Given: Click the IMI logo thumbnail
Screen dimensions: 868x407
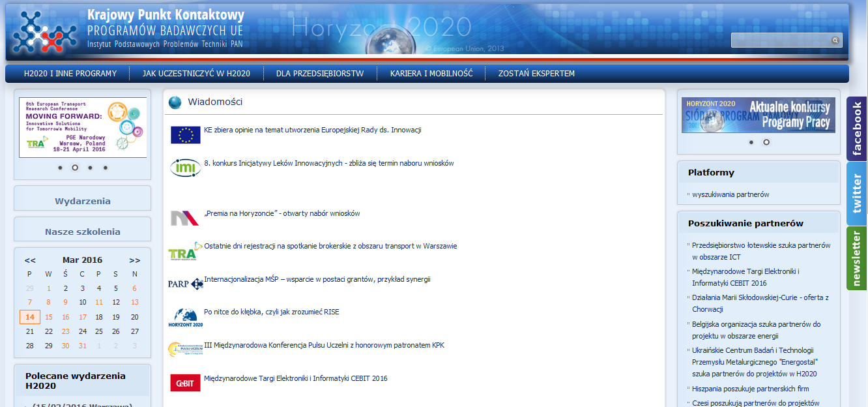Looking at the screenshot, I should click(x=186, y=168).
